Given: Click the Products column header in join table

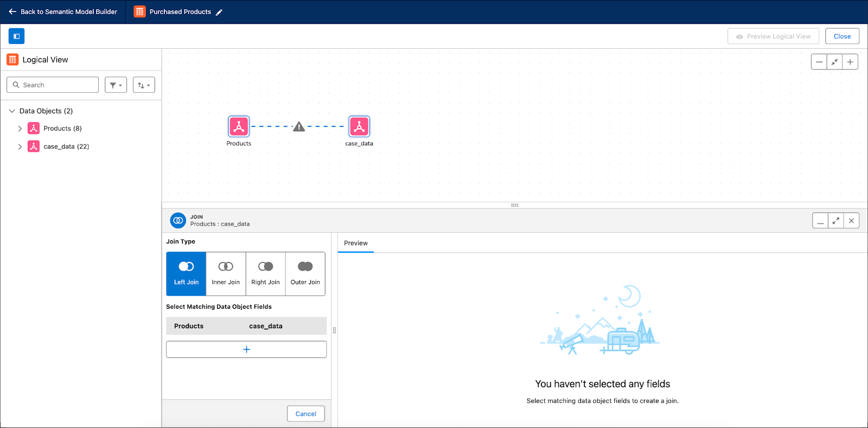Looking at the screenshot, I should [189, 326].
